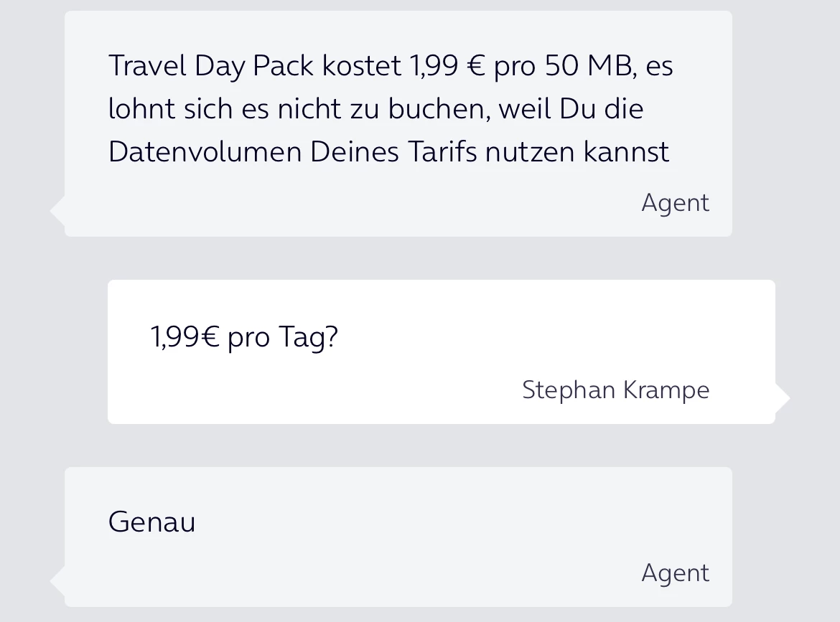Click the Stephan Krampe sender name
This screenshot has height=622, width=840.
[x=615, y=390]
